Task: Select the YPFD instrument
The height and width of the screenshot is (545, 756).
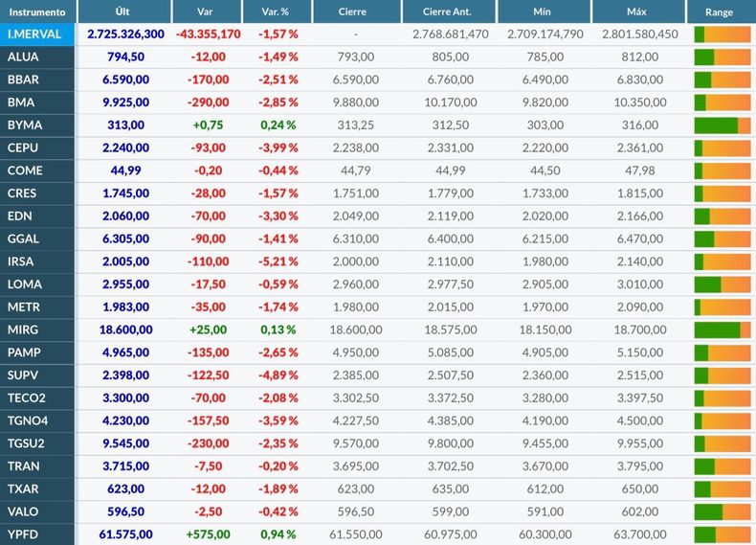Action: 37,534
